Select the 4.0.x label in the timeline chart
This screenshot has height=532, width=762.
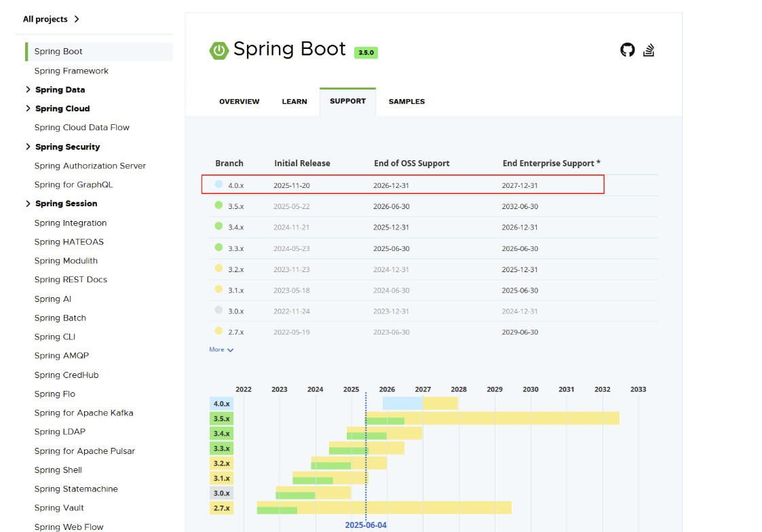point(222,404)
